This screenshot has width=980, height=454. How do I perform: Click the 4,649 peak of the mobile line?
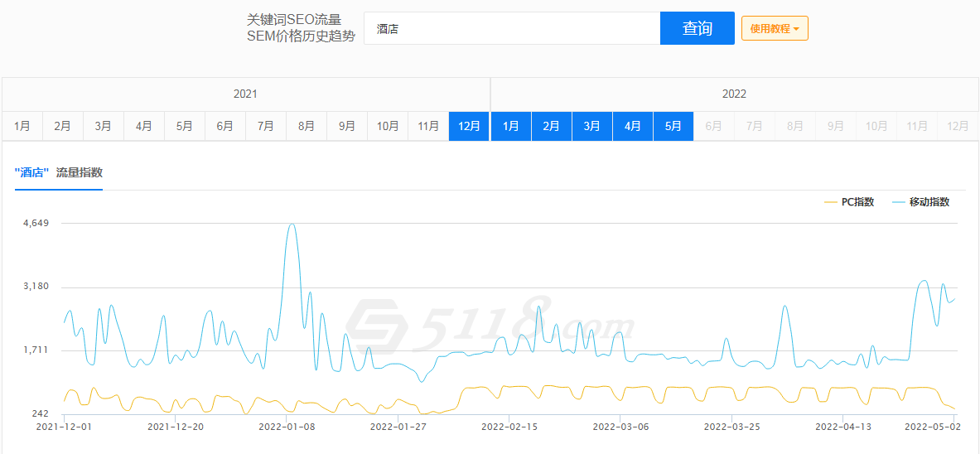292,225
